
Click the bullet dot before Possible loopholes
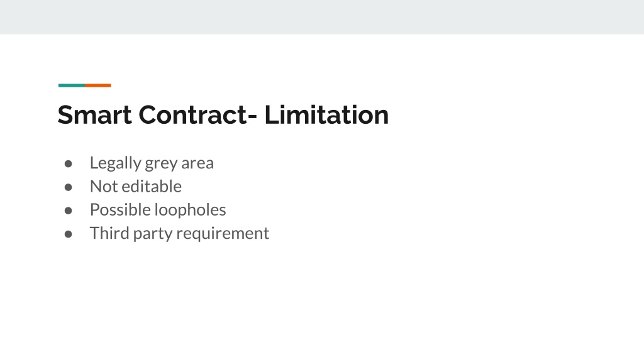pyautogui.click(x=69, y=211)
